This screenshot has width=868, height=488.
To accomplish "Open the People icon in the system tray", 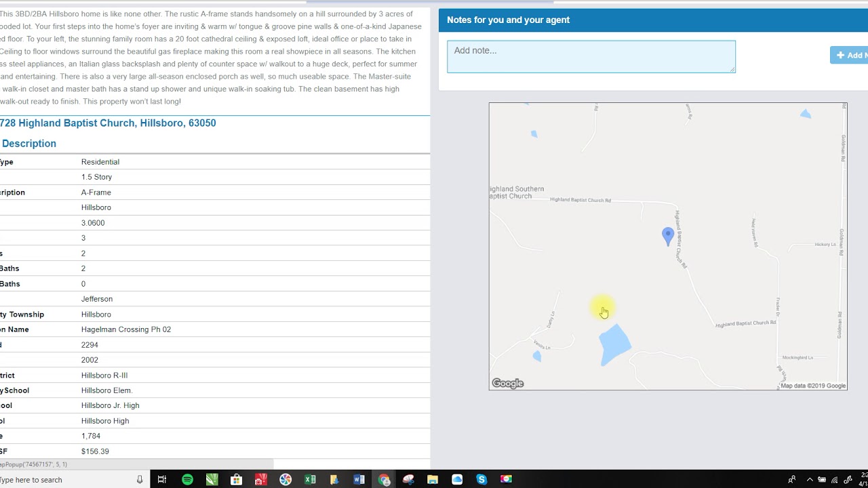I will point(791,480).
